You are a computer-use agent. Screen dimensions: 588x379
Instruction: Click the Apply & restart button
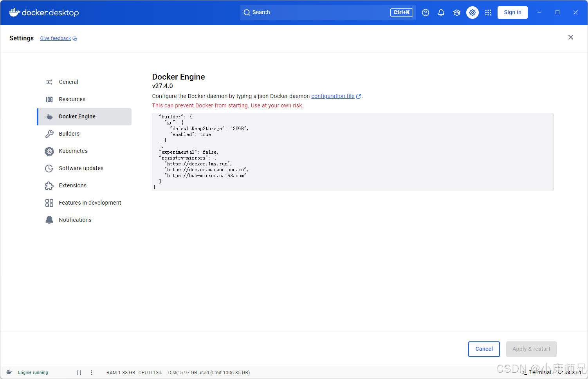pos(531,349)
